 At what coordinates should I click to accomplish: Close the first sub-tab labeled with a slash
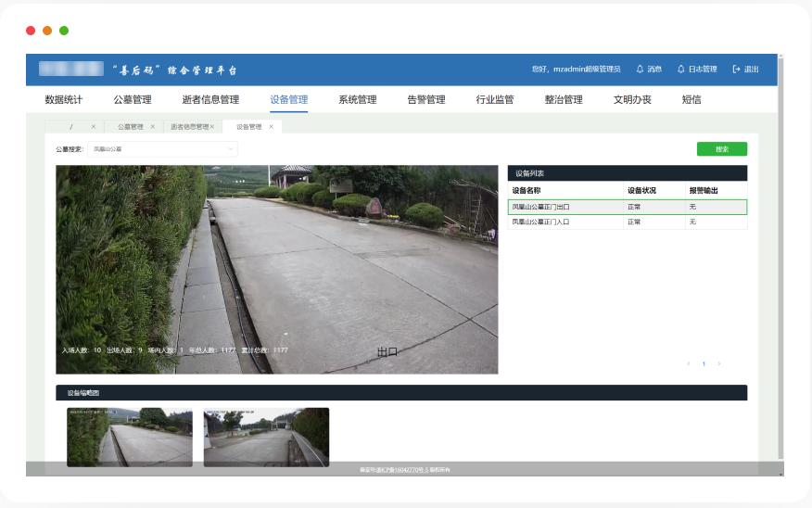point(94,127)
